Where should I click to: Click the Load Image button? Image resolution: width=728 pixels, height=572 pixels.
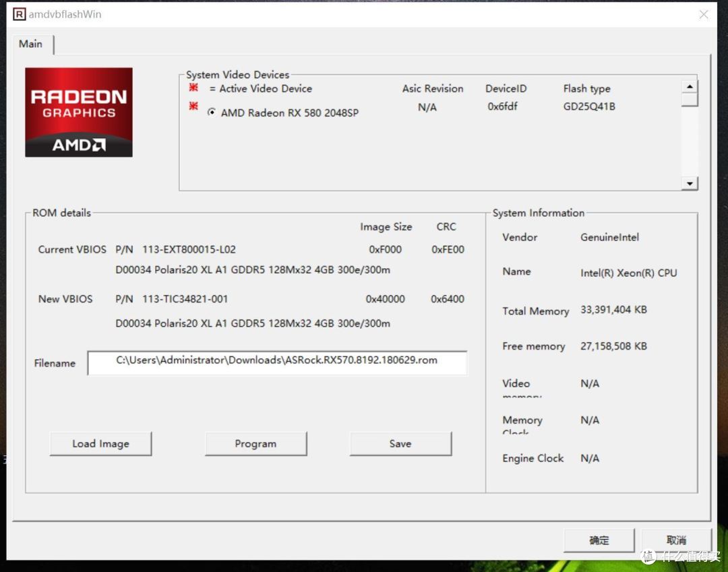pyautogui.click(x=100, y=444)
